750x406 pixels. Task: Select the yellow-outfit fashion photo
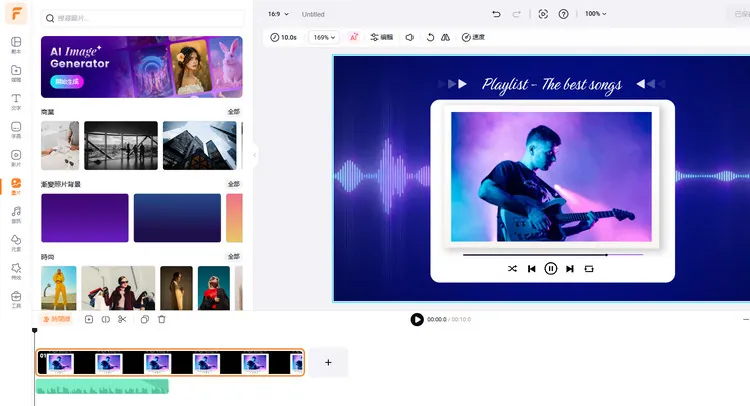click(59, 288)
